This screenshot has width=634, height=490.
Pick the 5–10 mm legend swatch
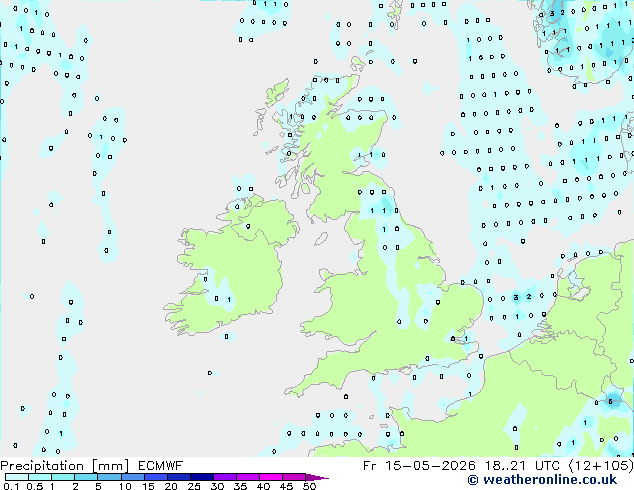(109, 477)
